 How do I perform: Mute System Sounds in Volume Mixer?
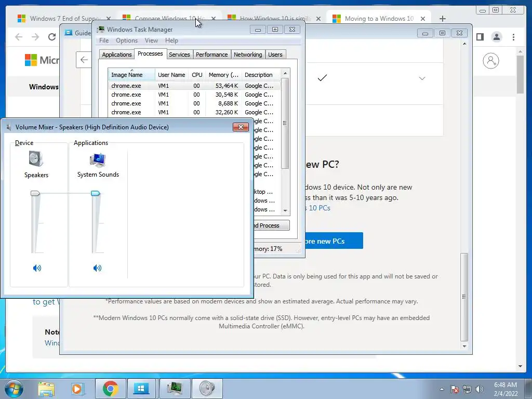[97, 268]
